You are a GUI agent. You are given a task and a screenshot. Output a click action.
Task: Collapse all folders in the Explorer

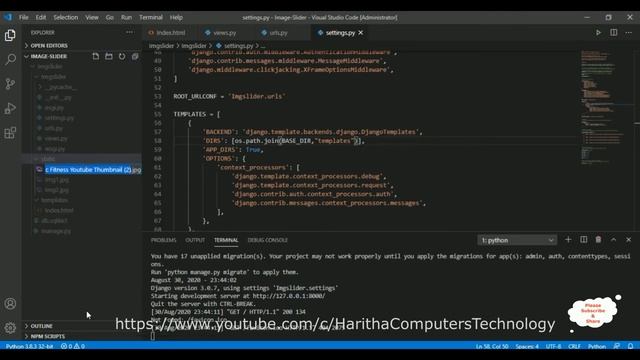[135, 56]
